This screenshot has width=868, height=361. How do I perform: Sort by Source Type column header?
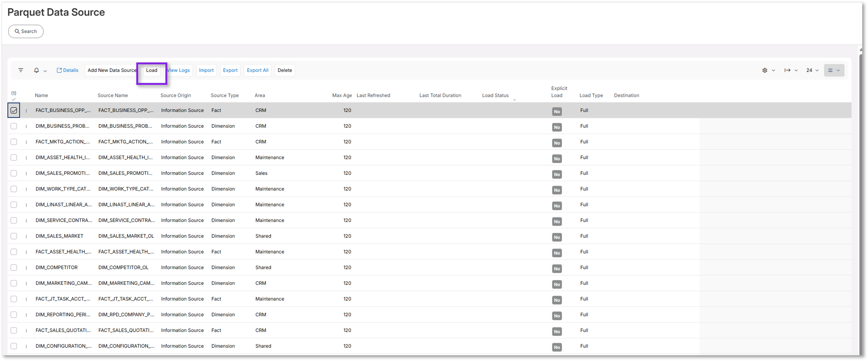pyautogui.click(x=225, y=95)
